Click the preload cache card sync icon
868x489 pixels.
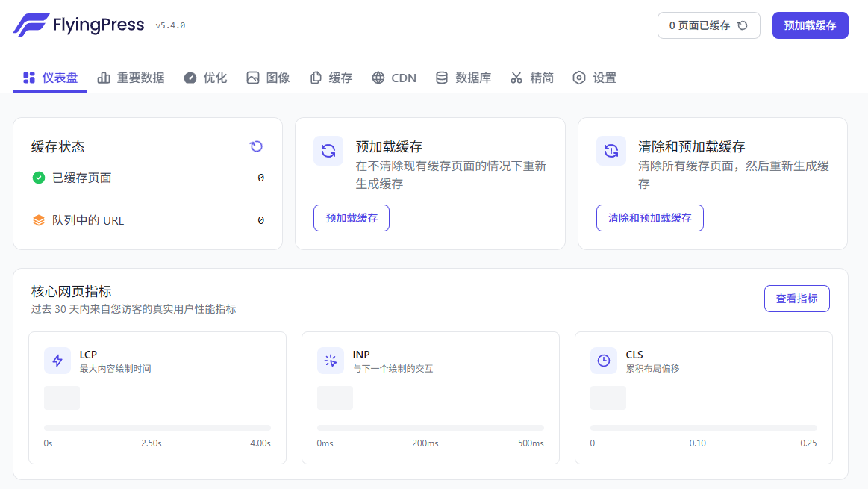[x=328, y=151]
